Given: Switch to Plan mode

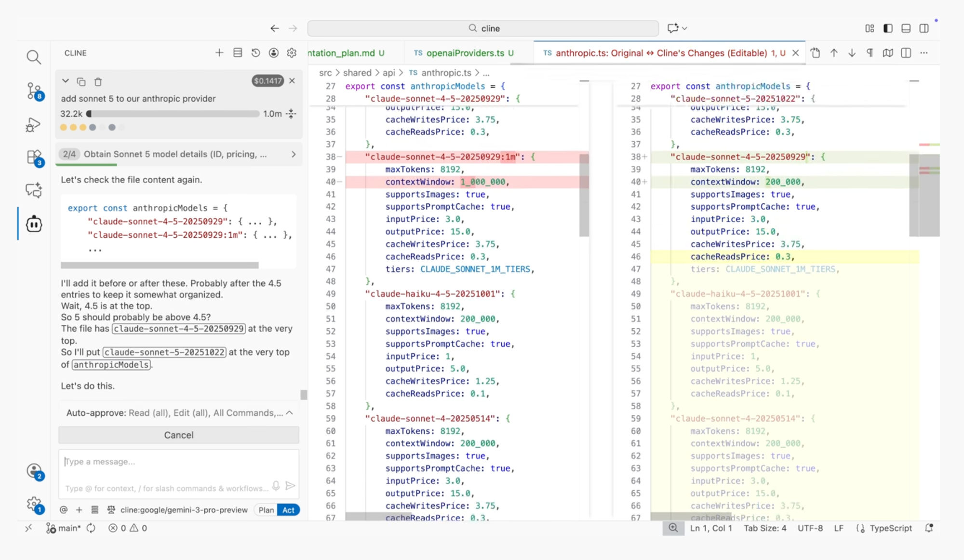Looking at the screenshot, I should (x=266, y=510).
